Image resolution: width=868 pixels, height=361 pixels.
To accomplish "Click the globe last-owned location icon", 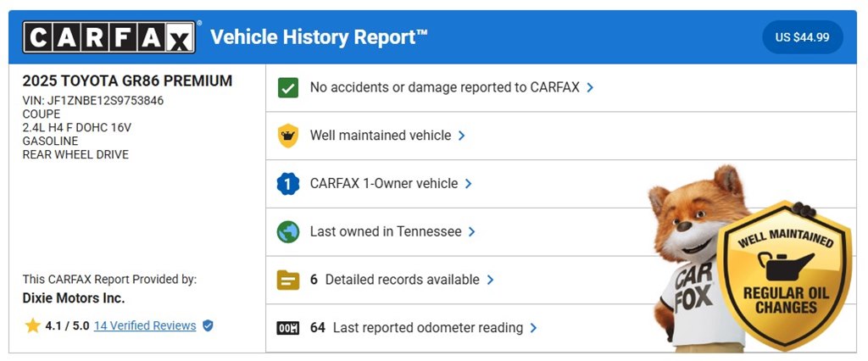I will tap(288, 231).
